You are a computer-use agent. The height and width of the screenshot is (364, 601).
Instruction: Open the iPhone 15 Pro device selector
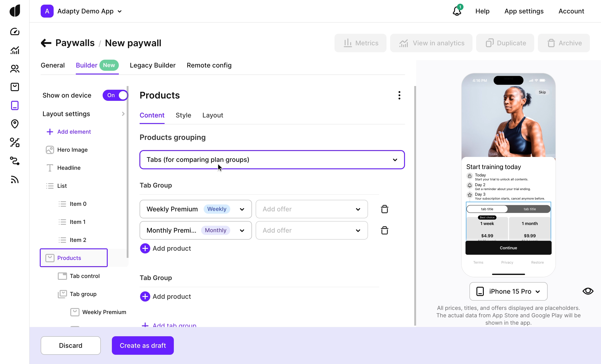click(508, 291)
